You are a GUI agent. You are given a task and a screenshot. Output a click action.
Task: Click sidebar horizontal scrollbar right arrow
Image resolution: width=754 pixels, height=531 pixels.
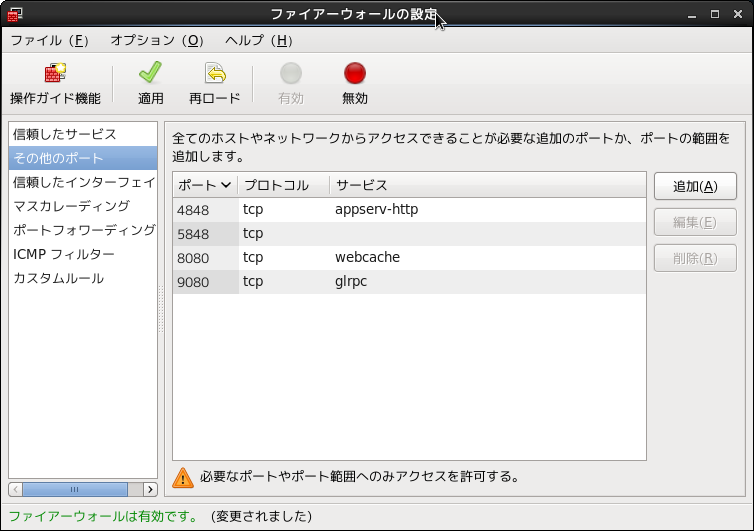(150, 489)
